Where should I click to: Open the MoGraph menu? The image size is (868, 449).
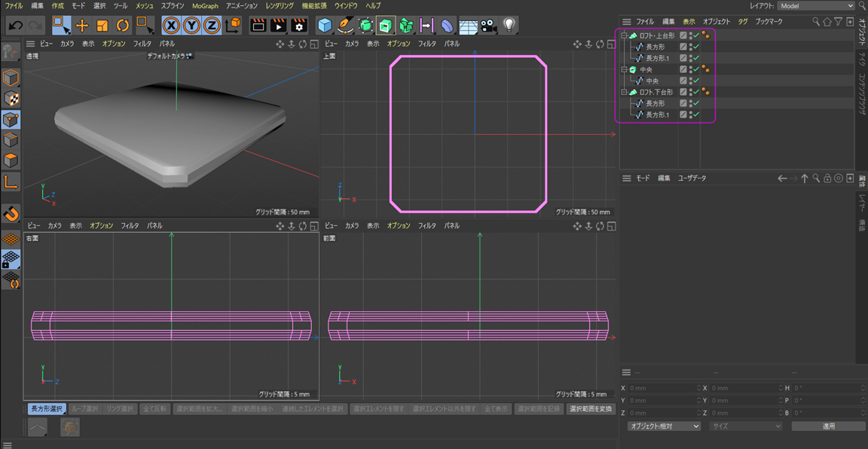coord(205,6)
